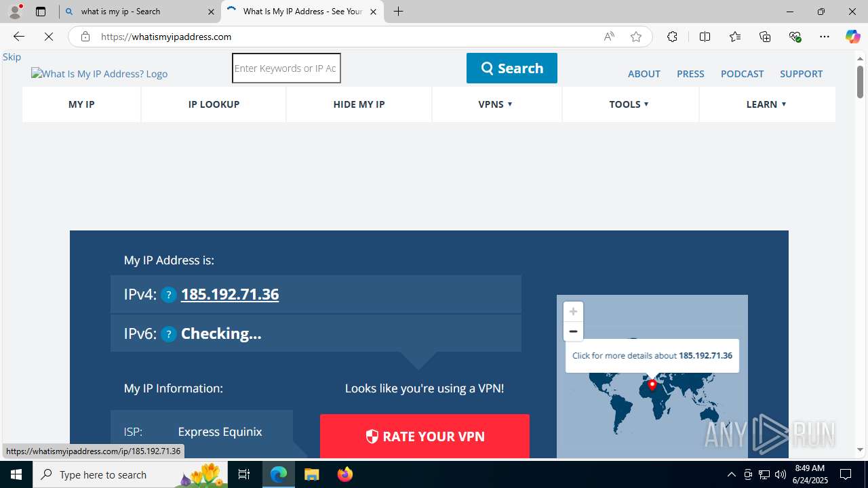
Task: Open tab actions menu icon
Action: [x=41, y=12]
